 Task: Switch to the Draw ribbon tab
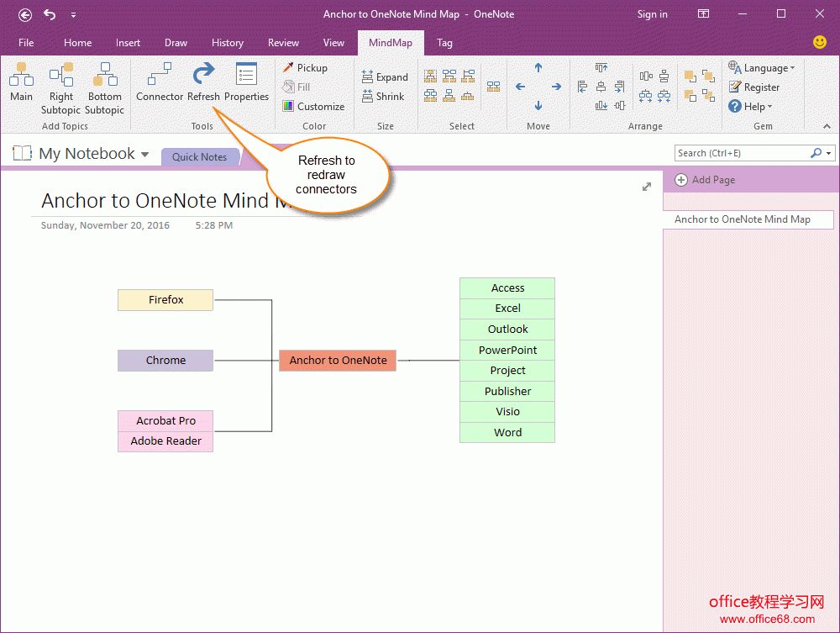click(x=176, y=43)
